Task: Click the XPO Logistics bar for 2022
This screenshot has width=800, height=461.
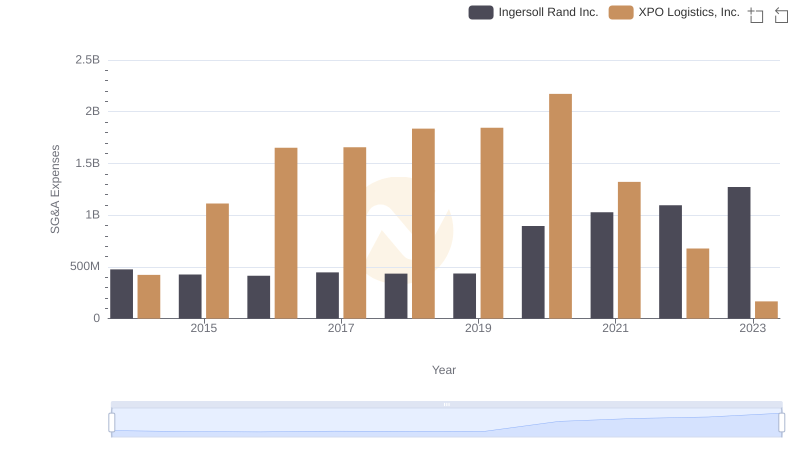Action: pyautogui.click(x=697, y=283)
